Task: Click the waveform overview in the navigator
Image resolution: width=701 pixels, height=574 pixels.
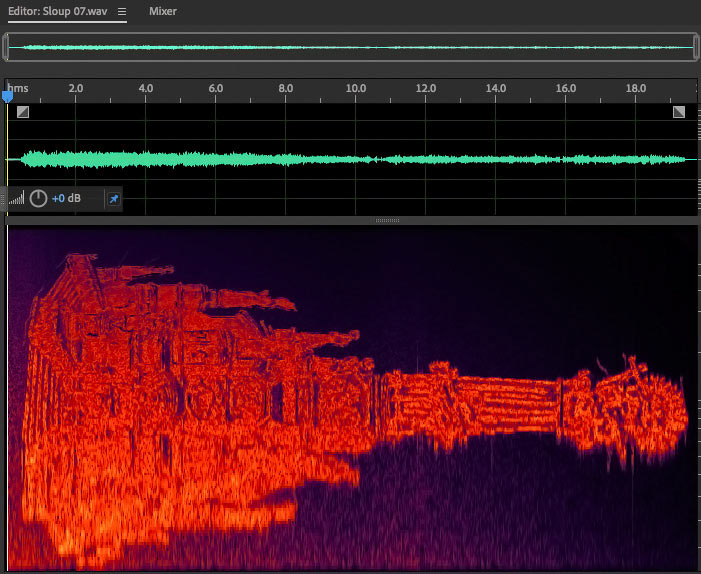Action: [x=351, y=47]
